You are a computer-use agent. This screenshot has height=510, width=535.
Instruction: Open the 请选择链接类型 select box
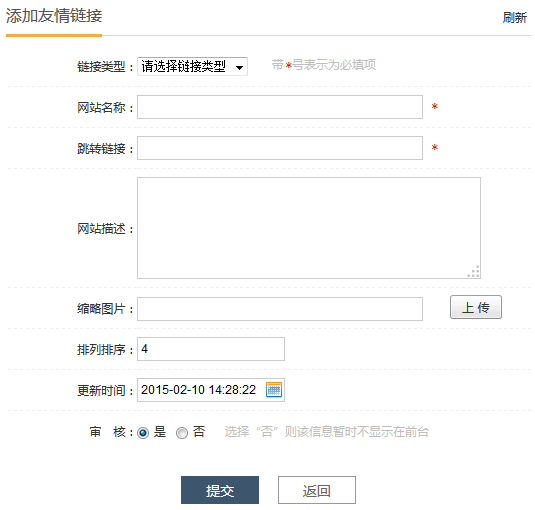click(x=192, y=66)
